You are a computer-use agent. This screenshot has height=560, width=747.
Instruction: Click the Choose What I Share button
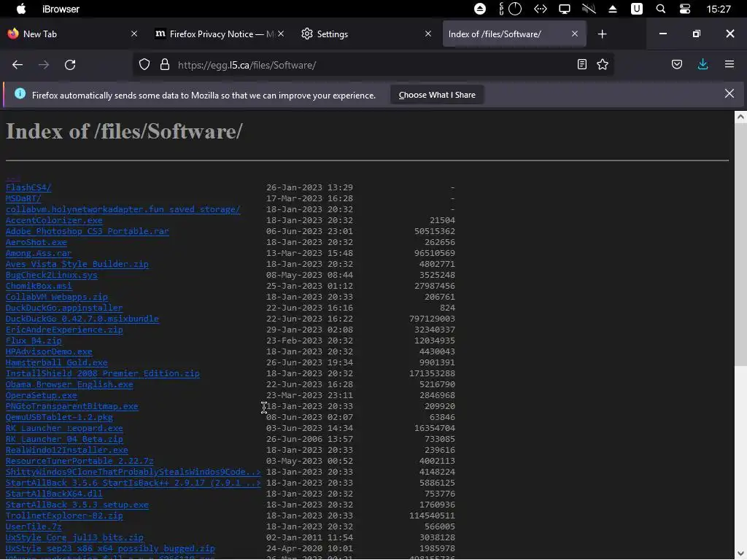pos(437,95)
